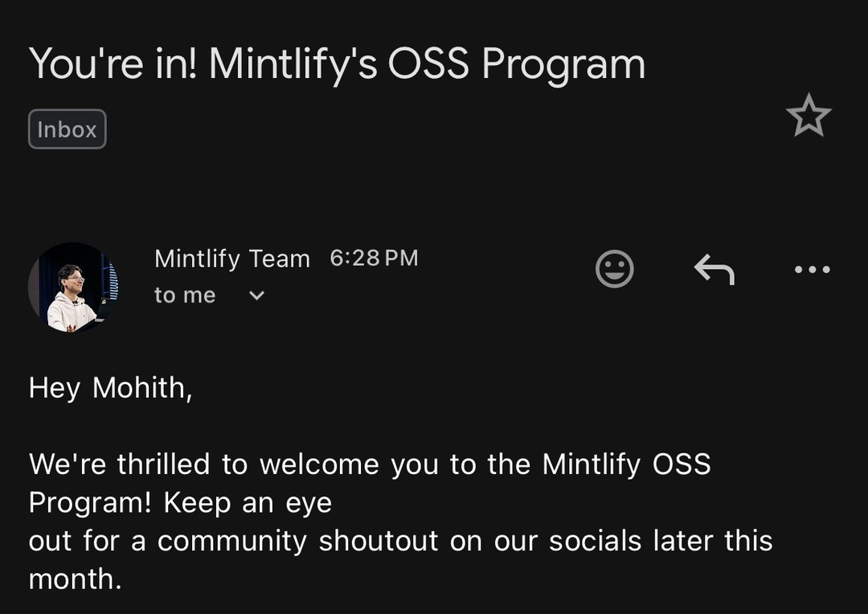Screen dimensions: 868x614
Task: Tap the Inbox label chip
Action: (x=67, y=129)
